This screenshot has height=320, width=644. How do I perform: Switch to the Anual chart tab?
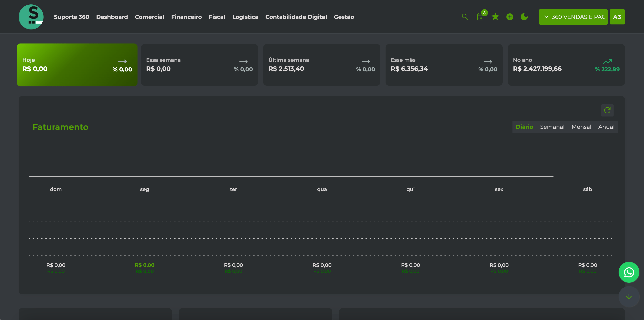(x=606, y=127)
